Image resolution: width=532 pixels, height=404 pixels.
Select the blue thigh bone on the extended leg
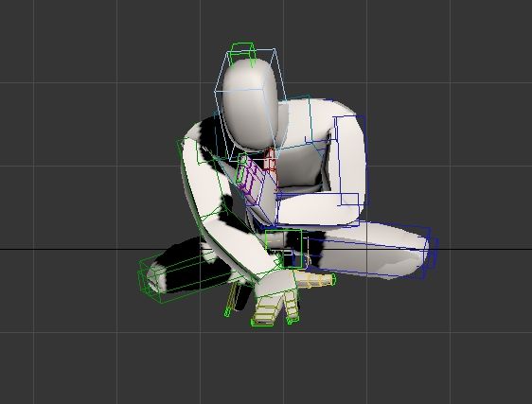[x=364, y=250]
